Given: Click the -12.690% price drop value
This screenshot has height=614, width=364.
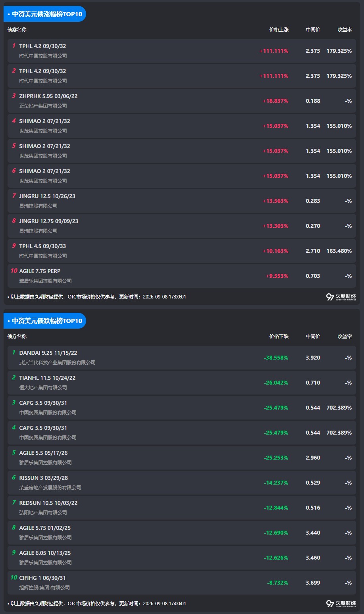Looking at the screenshot, I should click(276, 533).
